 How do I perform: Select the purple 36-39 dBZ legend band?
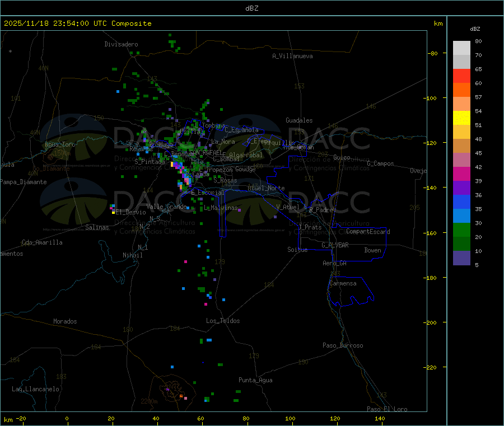click(461, 188)
